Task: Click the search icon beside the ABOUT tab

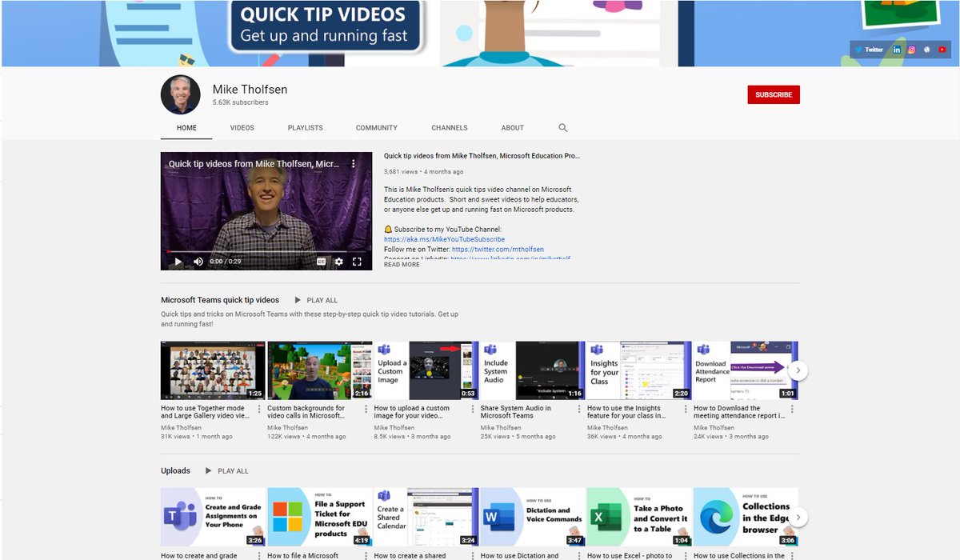Action: coord(562,127)
